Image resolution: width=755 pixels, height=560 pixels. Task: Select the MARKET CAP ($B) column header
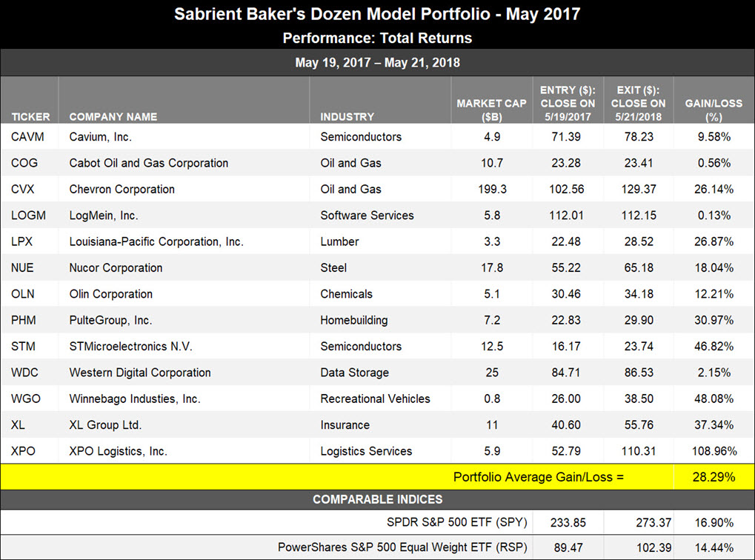492,110
